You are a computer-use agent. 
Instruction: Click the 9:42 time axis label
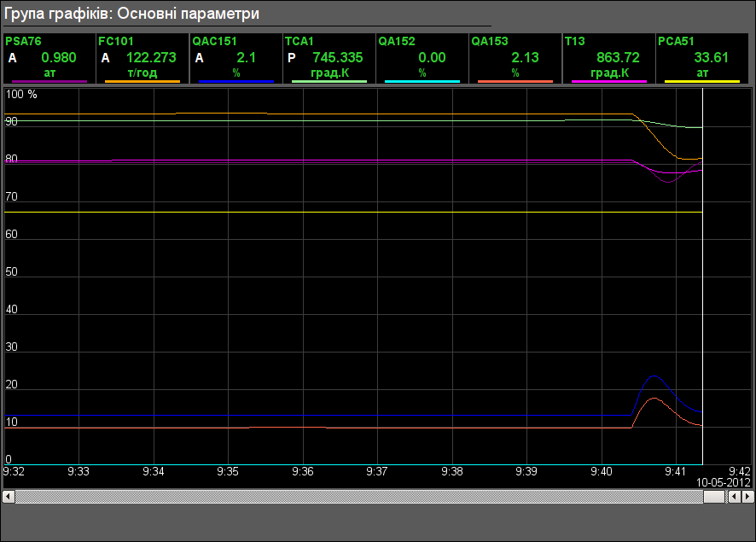click(x=740, y=471)
